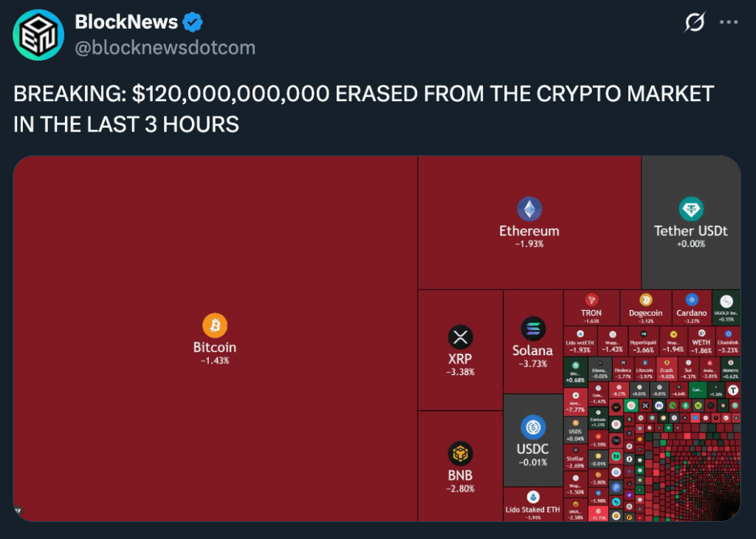Click the Bitcoin logo icon
The image size is (756, 539).
click(215, 325)
